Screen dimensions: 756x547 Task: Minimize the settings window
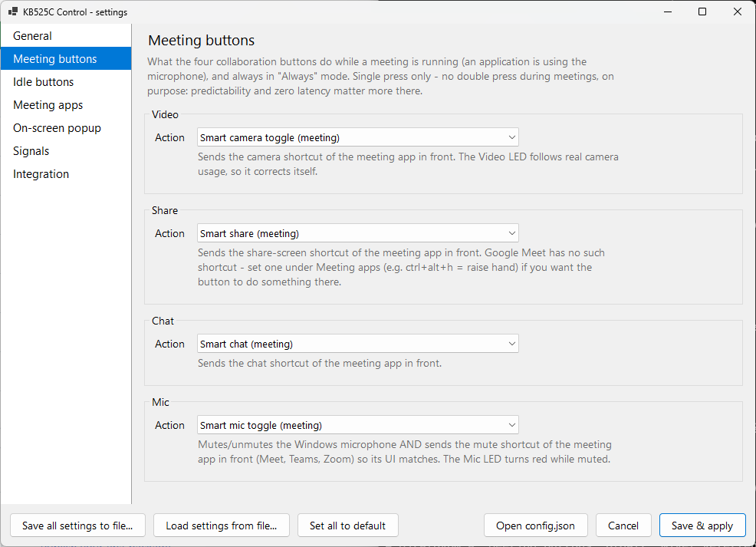point(668,12)
